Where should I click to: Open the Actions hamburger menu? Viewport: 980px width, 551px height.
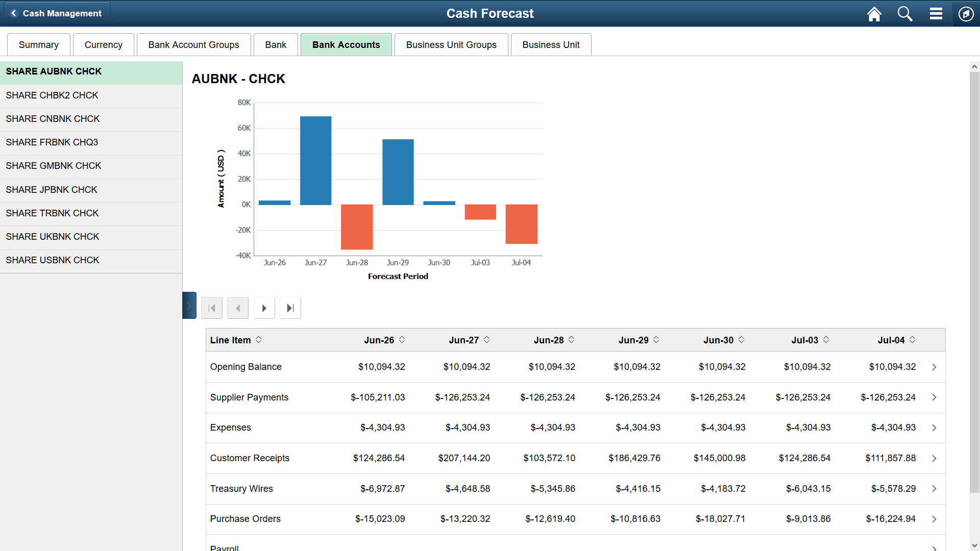coord(936,14)
